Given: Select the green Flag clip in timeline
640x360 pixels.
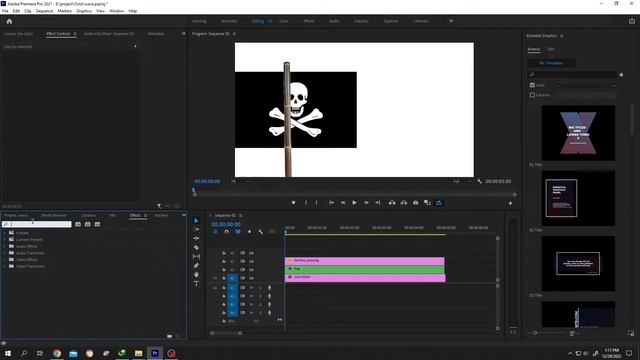Looking at the screenshot, I should click(364, 269).
